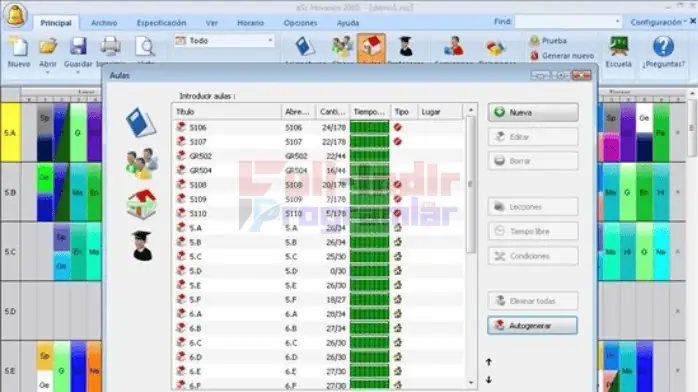Open subjects via the blue book ribbon icon
698x392 pixels.
[x=305, y=46]
